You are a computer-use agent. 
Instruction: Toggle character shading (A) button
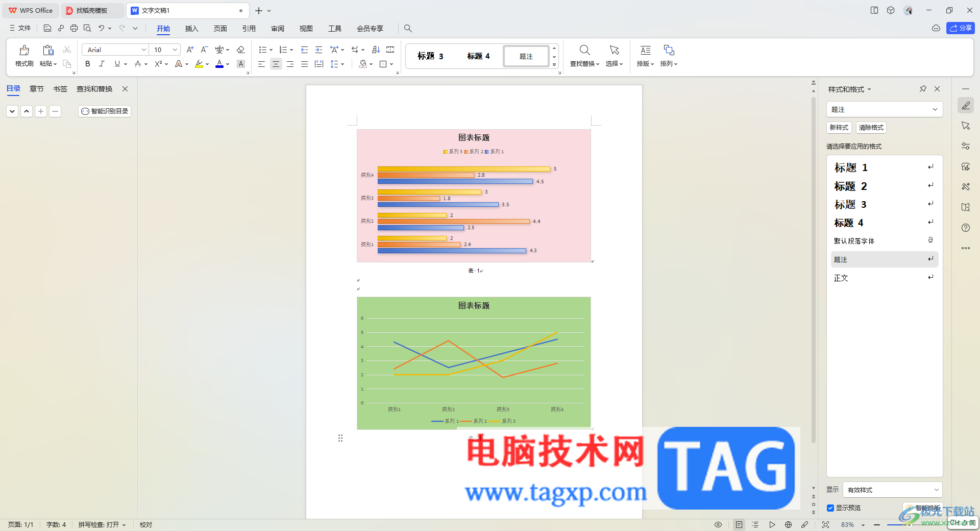(x=241, y=64)
